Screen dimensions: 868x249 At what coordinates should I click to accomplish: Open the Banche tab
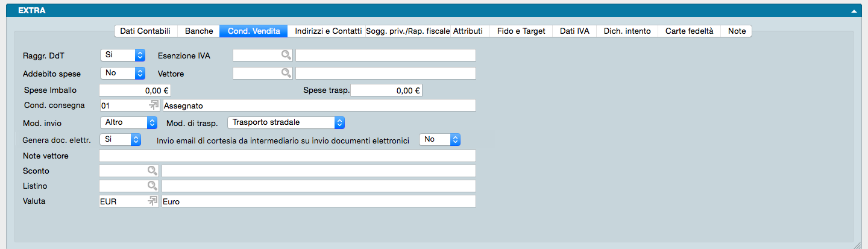coord(199,31)
